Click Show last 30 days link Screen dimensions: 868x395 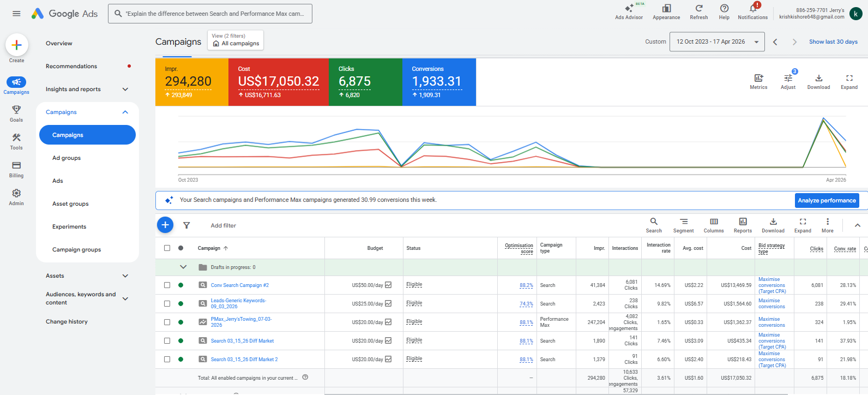(x=833, y=42)
